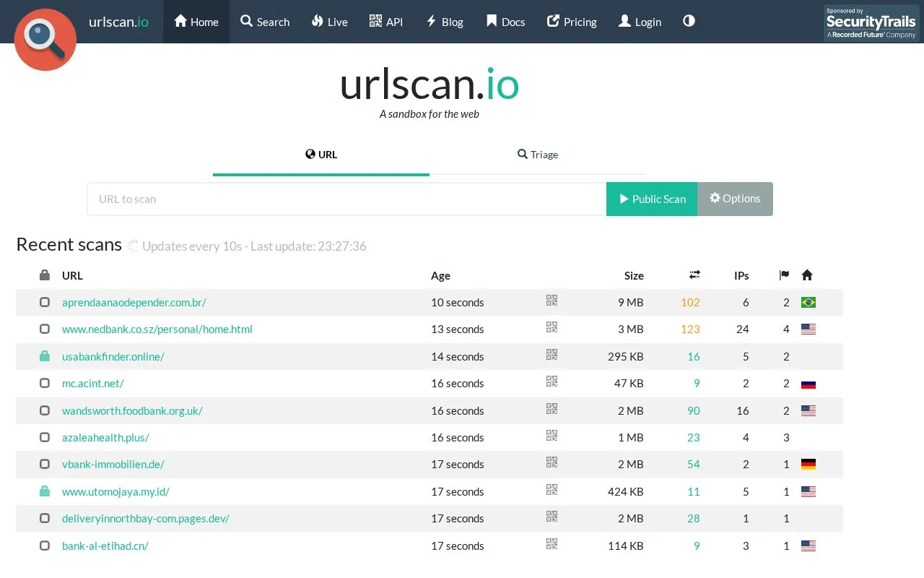This screenshot has height=578, width=924.
Task: Click the QR icon for wandsworth.foodbank.org.uk
Action: (552, 410)
